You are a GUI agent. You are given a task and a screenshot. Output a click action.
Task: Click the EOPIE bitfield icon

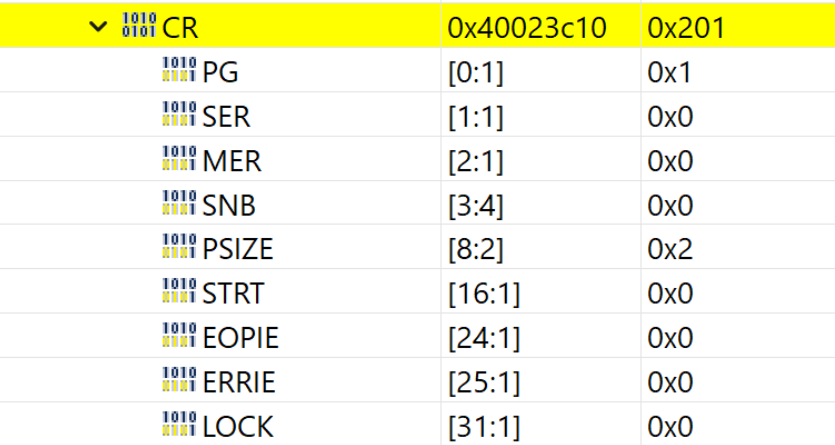(179, 338)
